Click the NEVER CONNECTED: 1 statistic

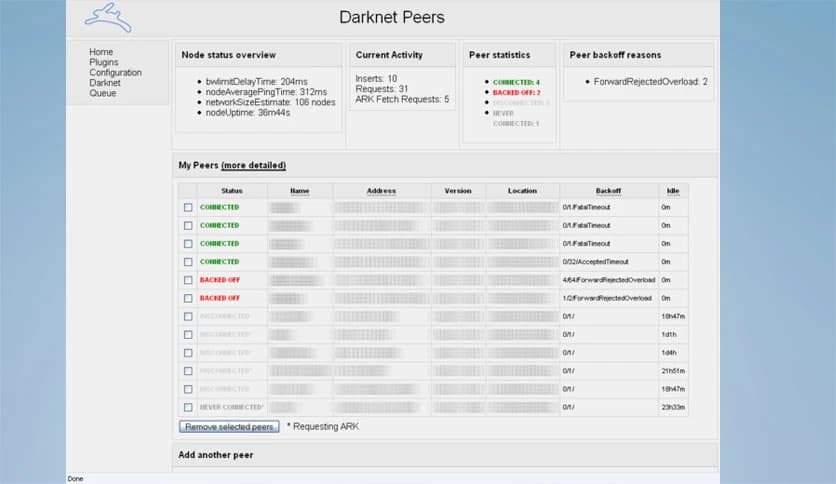[x=516, y=118]
